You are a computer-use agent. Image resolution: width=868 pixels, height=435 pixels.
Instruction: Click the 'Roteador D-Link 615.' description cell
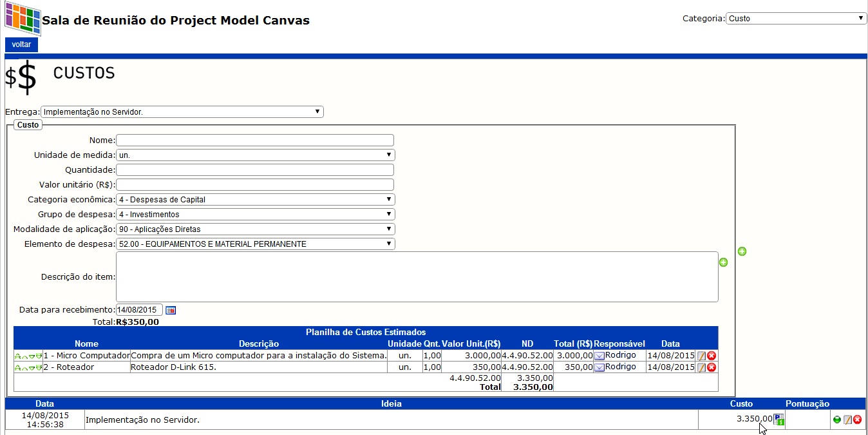(x=259, y=367)
